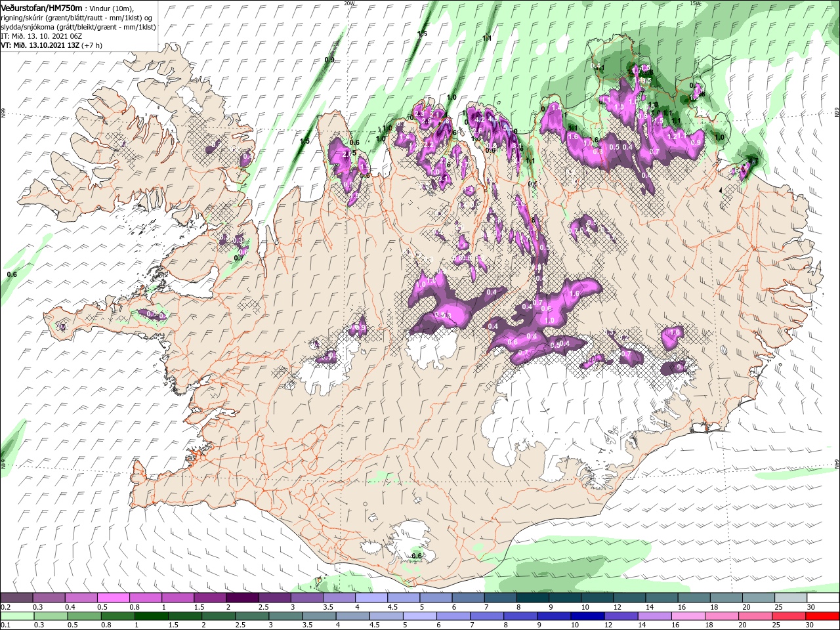Click the 0.9 value on the offshore green rain band
Image resolution: width=840 pixels, height=630 pixels.
coord(329,60)
